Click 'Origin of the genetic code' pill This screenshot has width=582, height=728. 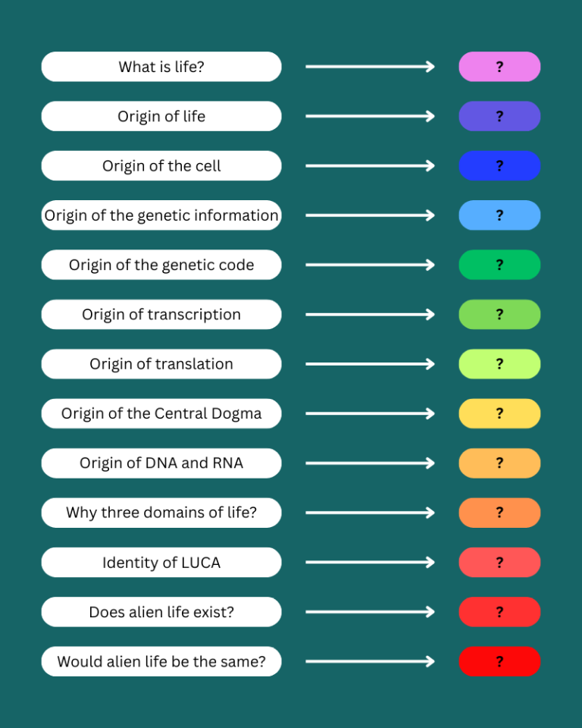point(161,265)
